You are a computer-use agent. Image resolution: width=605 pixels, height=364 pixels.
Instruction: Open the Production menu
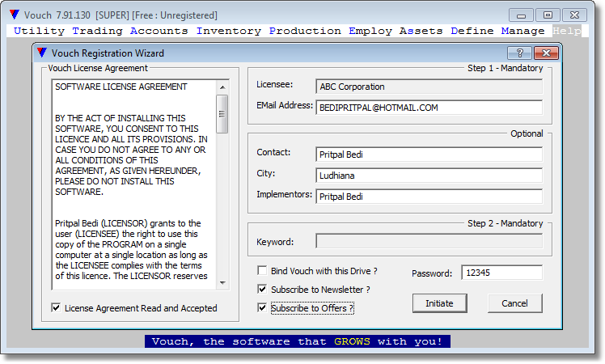click(305, 31)
